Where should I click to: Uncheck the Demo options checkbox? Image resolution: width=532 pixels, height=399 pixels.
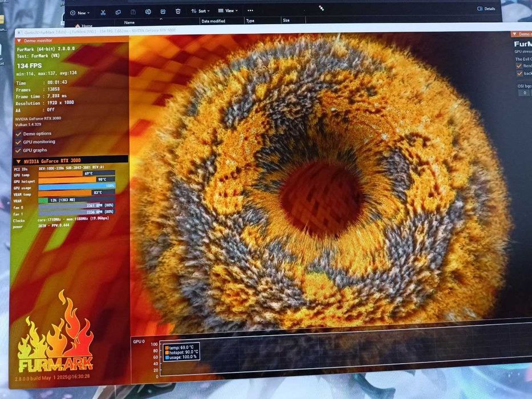18,134
